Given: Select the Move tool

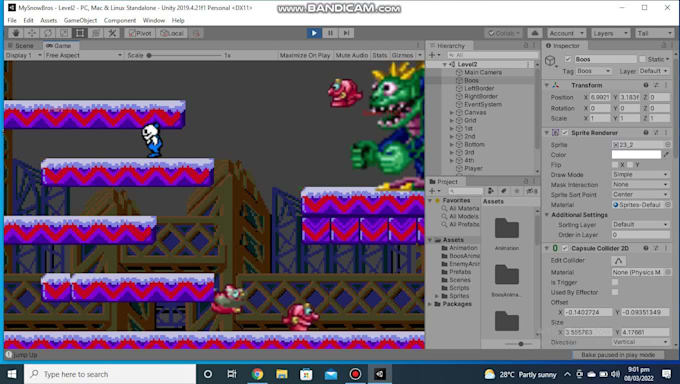Looking at the screenshot, I should click(x=32, y=33).
